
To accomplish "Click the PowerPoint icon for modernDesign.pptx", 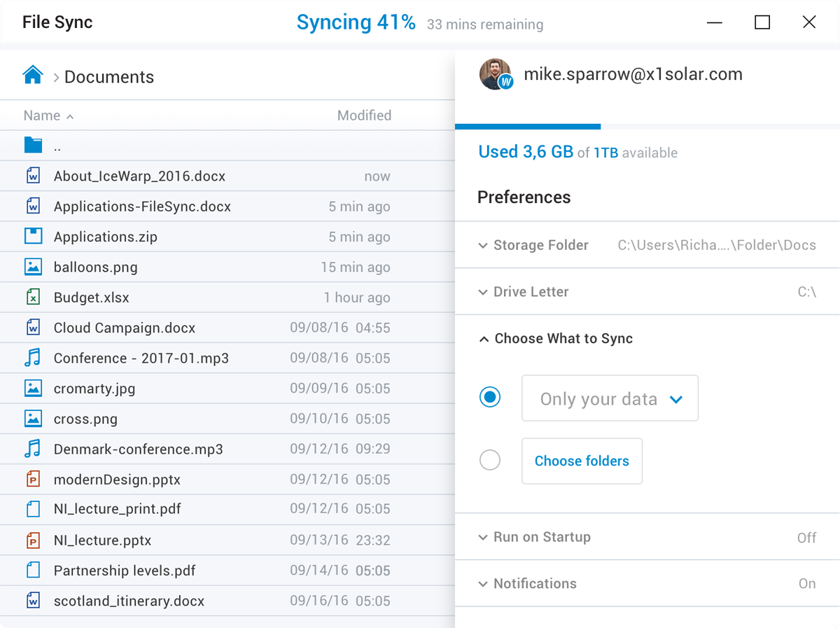I will [x=33, y=480].
